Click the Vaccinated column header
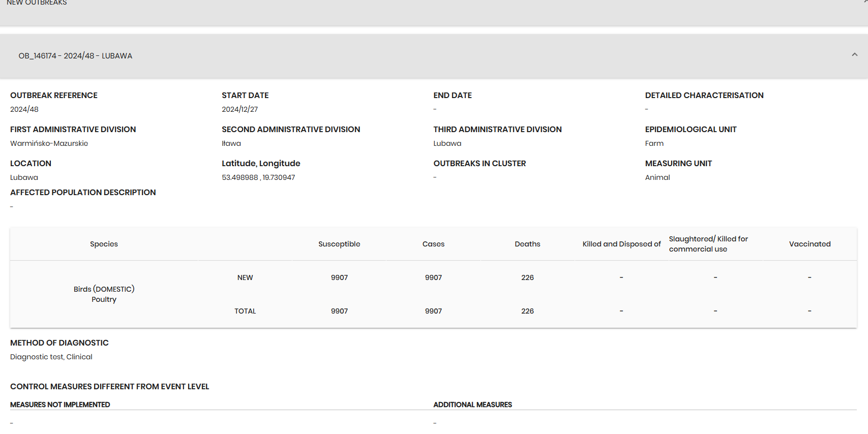This screenshot has height=434, width=868. (810, 244)
